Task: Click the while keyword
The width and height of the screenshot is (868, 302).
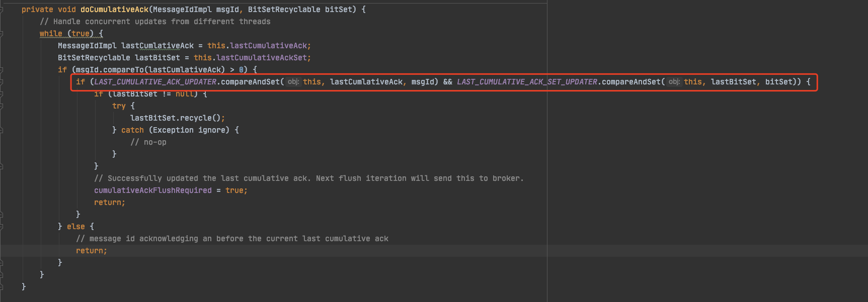Action: coord(51,34)
